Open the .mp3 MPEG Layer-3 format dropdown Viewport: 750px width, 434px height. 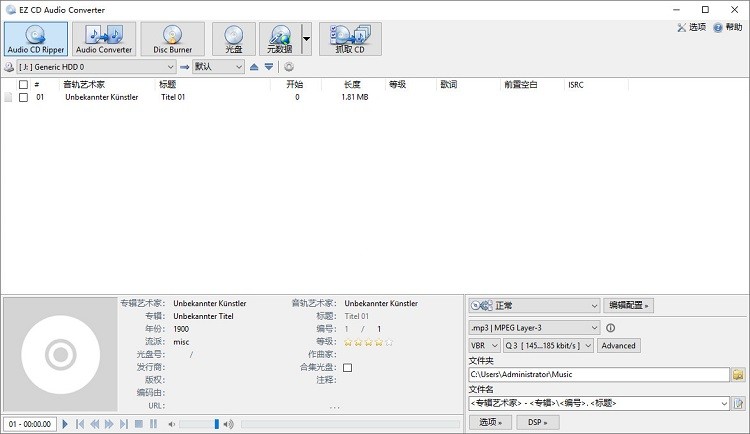coord(594,327)
